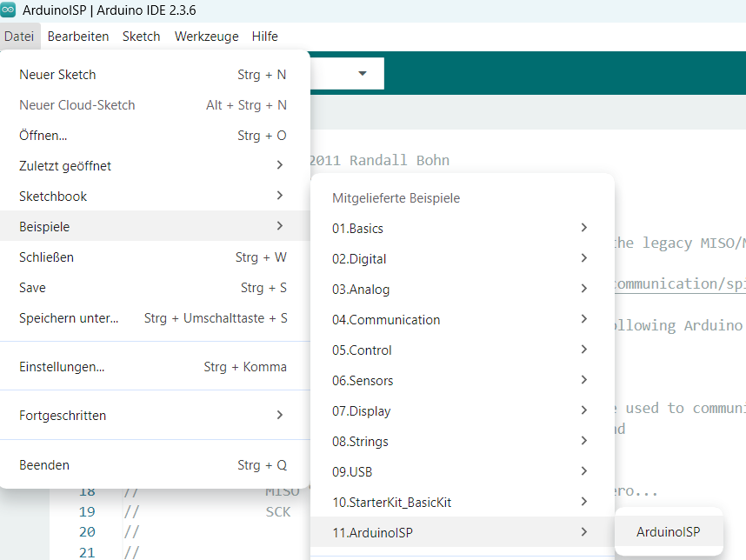Open the Hilfe menu
The width and height of the screenshot is (746, 560).
(265, 37)
